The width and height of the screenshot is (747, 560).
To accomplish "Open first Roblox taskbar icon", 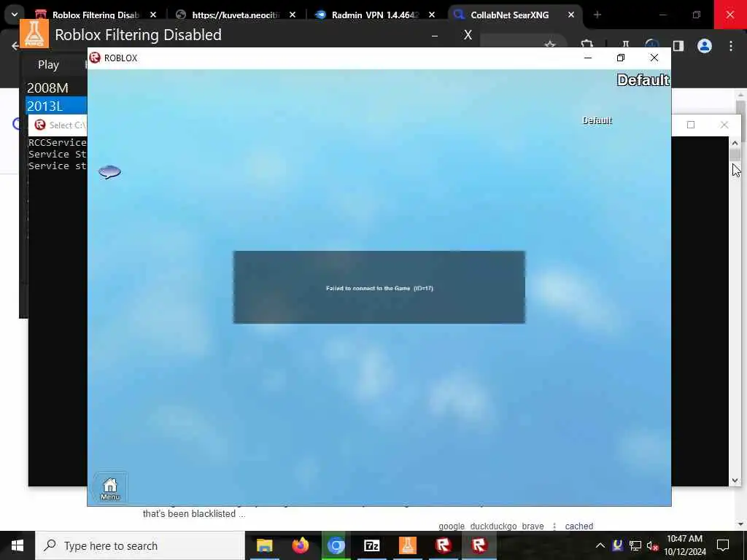I will click(443, 545).
